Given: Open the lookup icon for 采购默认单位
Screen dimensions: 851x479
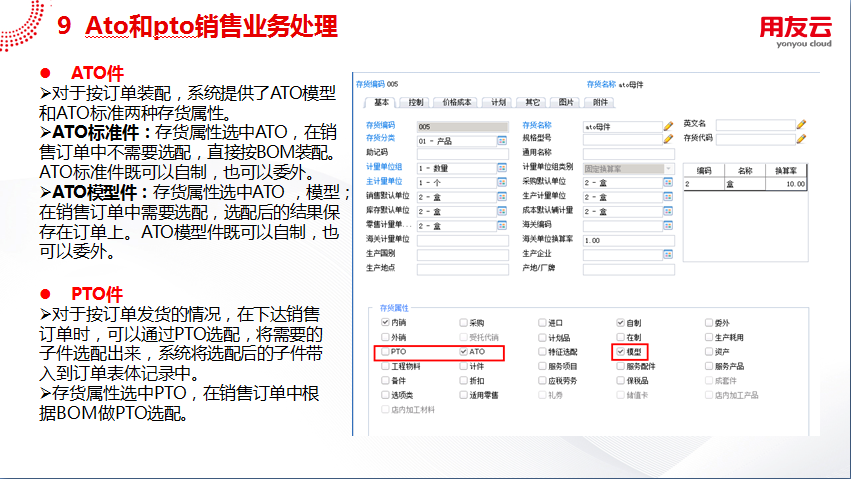Looking at the screenshot, I should pos(668,182).
